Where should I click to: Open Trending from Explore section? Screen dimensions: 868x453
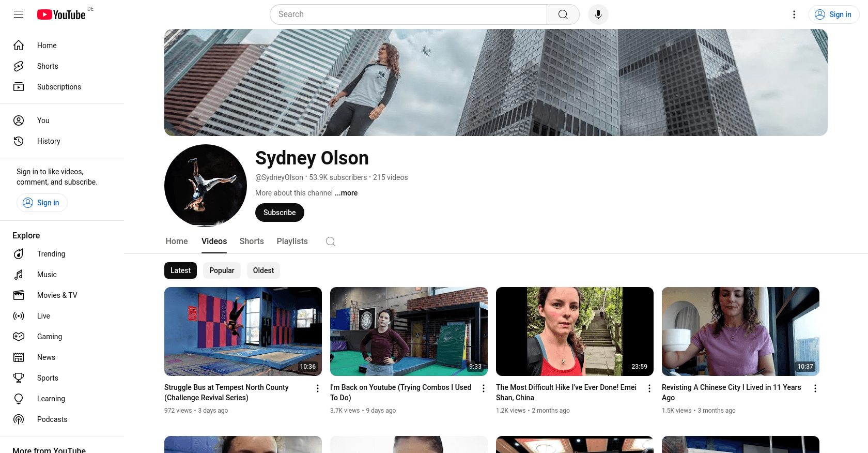click(x=51, y=254)
